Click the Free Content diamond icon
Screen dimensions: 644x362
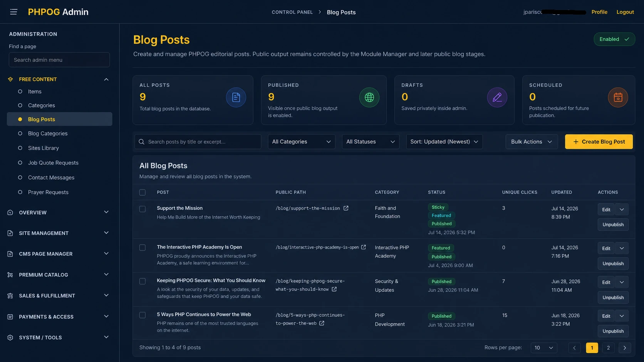pyautogui.click(x=10, y=79)
